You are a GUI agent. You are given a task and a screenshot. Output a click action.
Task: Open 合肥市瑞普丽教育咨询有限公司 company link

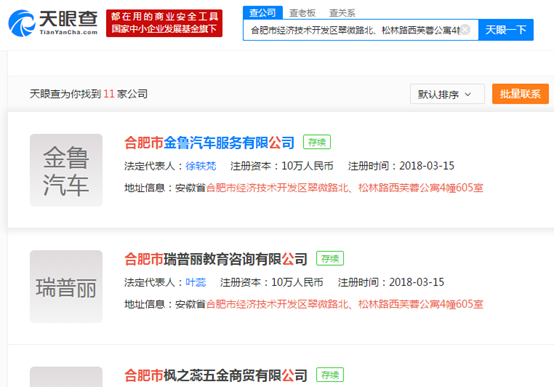[216, 259]
